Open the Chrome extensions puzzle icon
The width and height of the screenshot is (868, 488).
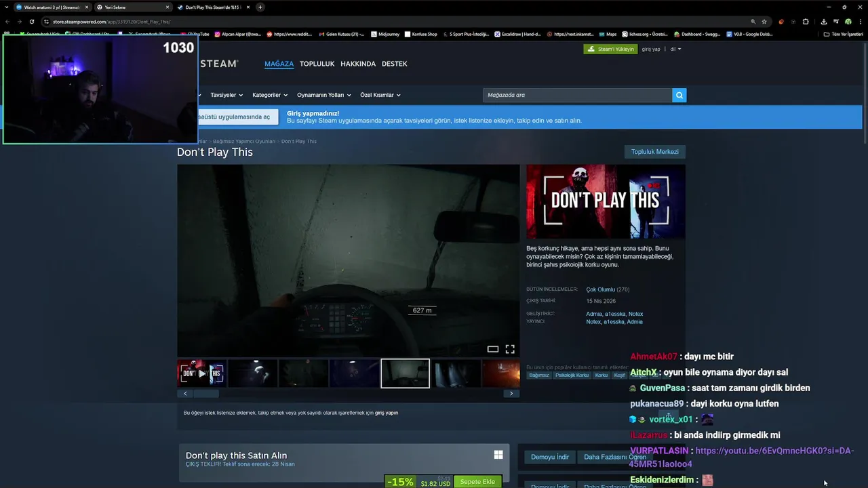[x=806, y=22]
